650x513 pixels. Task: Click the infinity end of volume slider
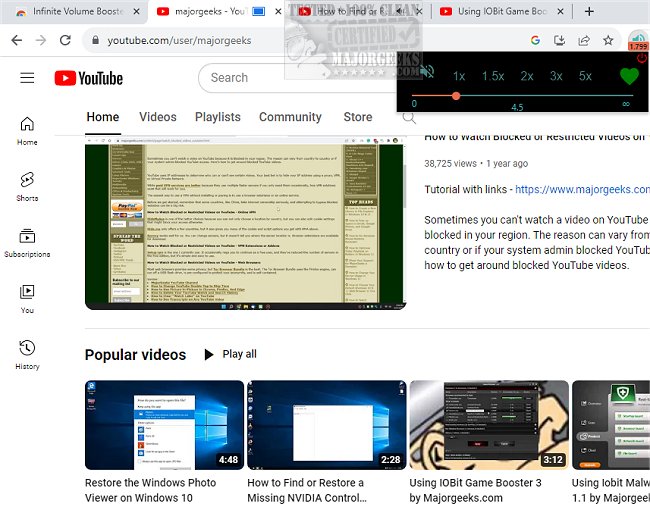pyautogui.click(x=626, y=104)
